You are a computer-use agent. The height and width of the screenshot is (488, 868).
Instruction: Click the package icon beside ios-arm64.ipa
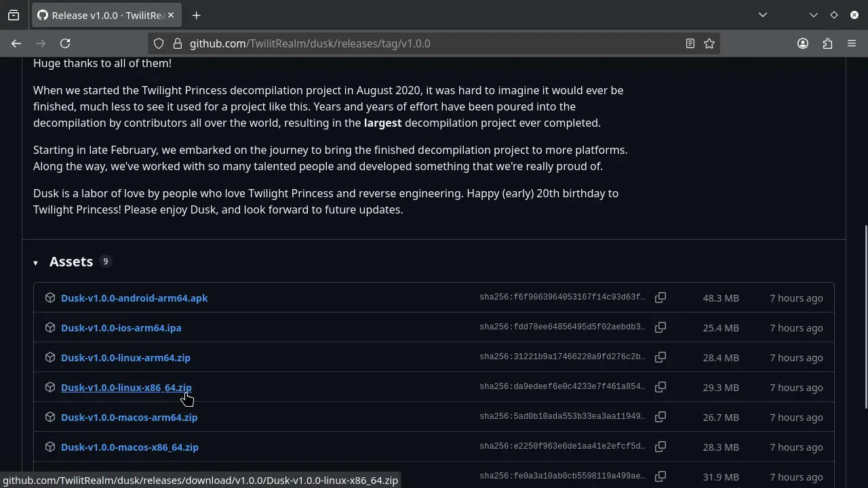pos(50,327)
